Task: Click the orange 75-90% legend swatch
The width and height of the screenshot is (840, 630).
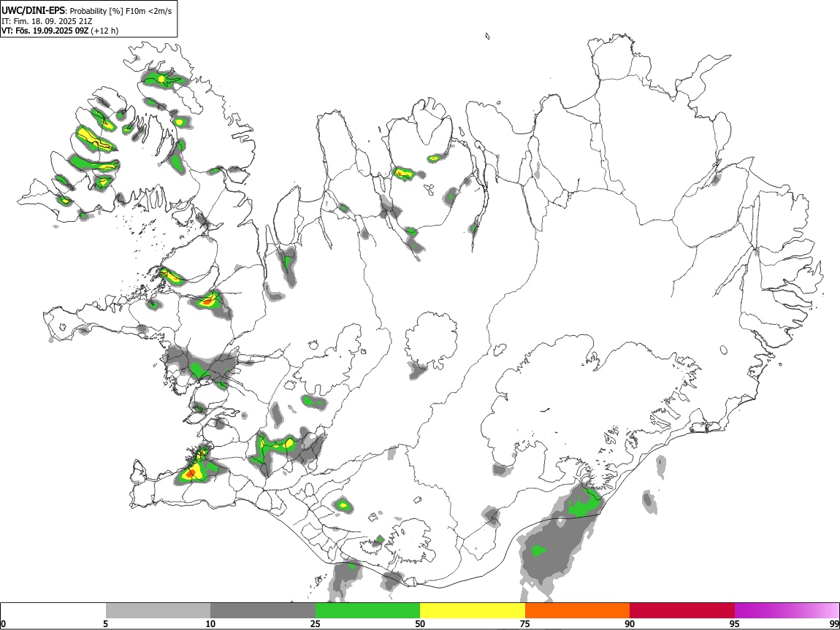Action: point(578,611)
